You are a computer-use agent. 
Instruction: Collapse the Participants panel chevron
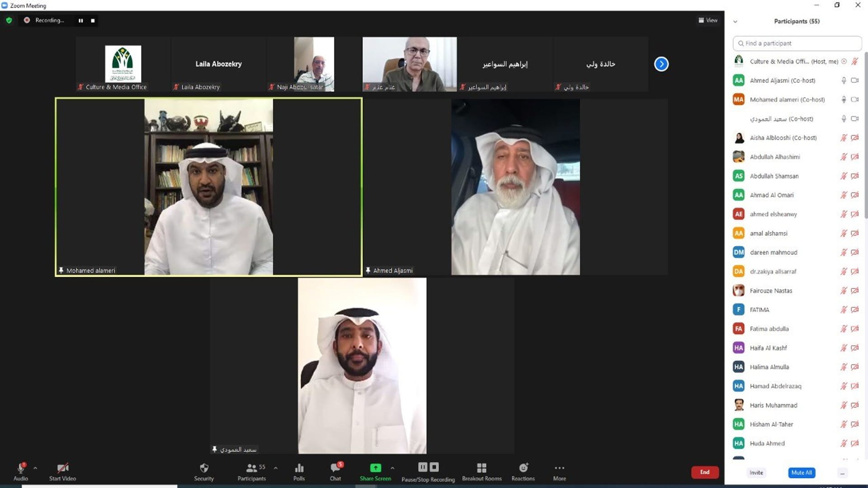736,21
